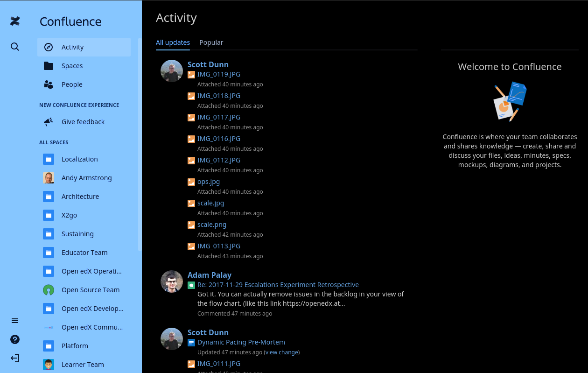This screenshot has width=588, height=373.
Task: Open the IMG_0117.JPG attachment
Action: coord(219,117)
